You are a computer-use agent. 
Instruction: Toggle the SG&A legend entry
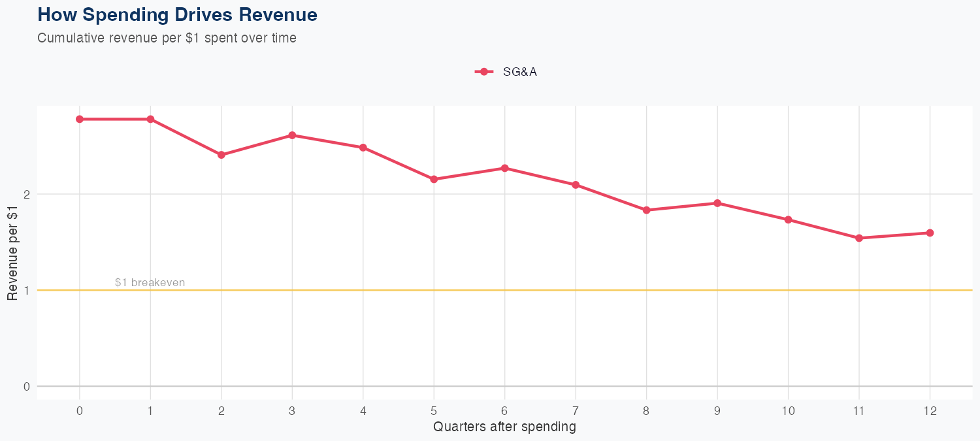(x=519, y=72)
